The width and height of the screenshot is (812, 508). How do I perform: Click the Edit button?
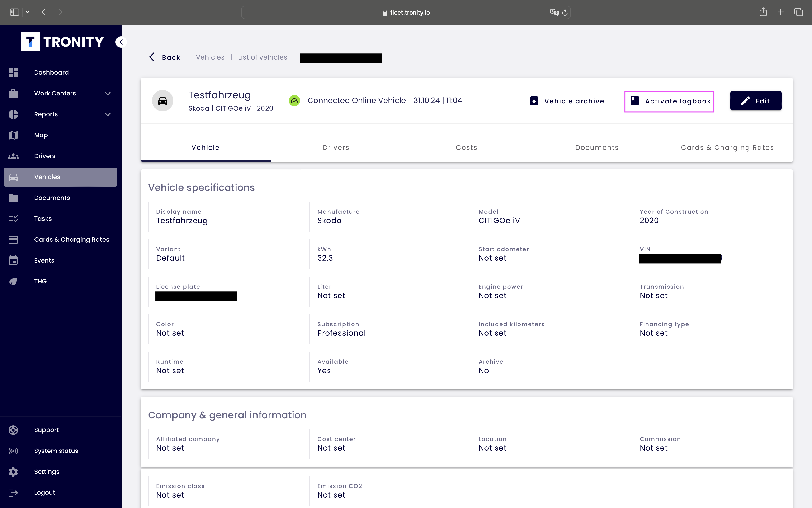(x=756, y=101)
